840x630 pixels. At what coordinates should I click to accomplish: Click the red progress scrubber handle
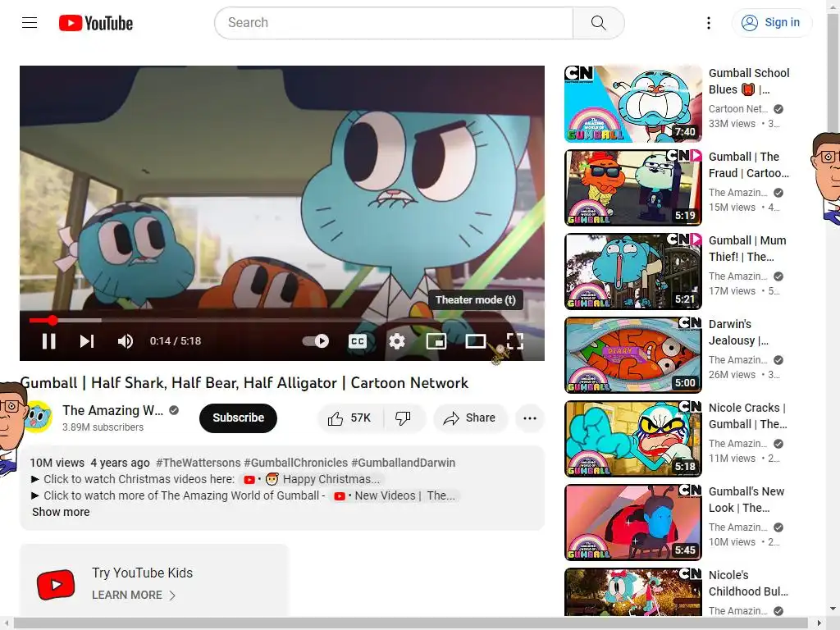click(52, 321)
